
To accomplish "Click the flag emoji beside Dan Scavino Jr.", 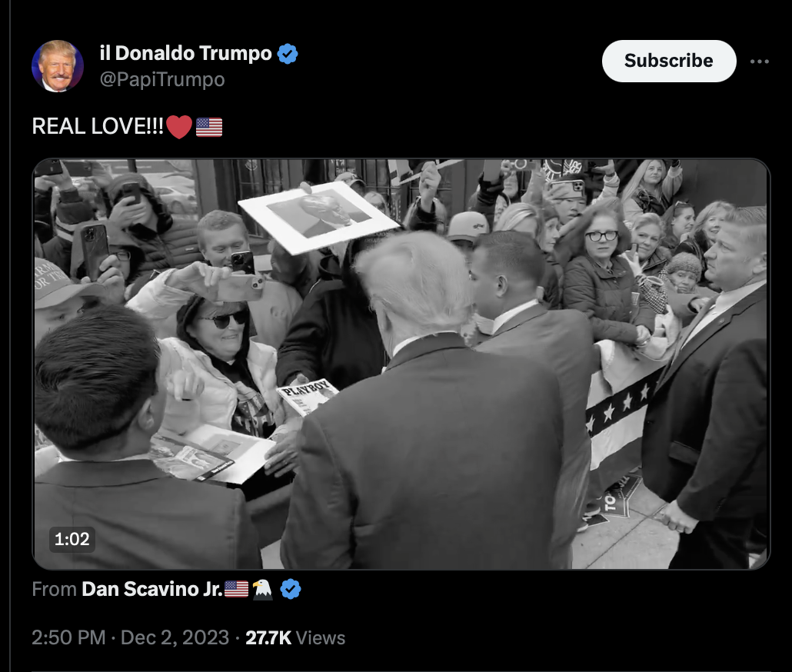I will tap(236, 589).
